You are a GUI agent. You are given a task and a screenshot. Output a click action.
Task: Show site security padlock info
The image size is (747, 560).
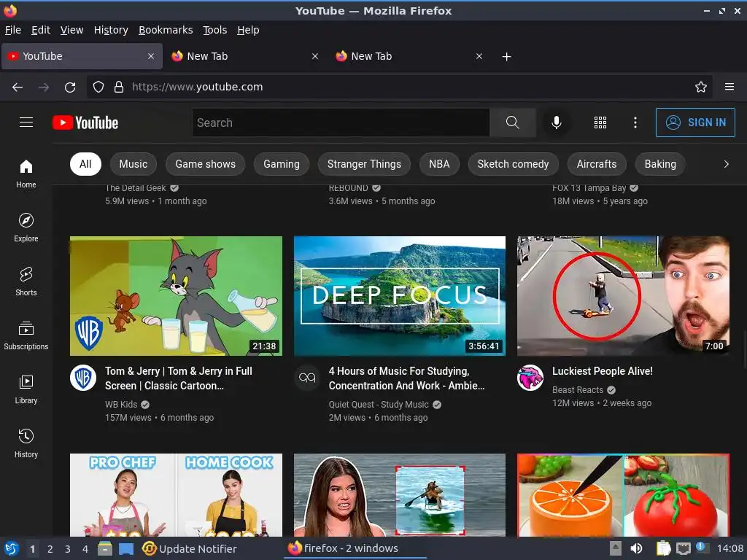119,87
